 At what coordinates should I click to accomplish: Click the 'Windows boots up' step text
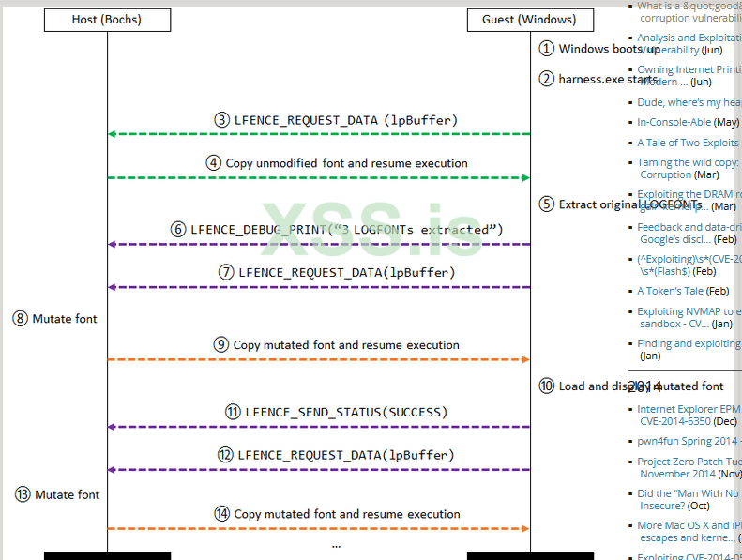609,49
